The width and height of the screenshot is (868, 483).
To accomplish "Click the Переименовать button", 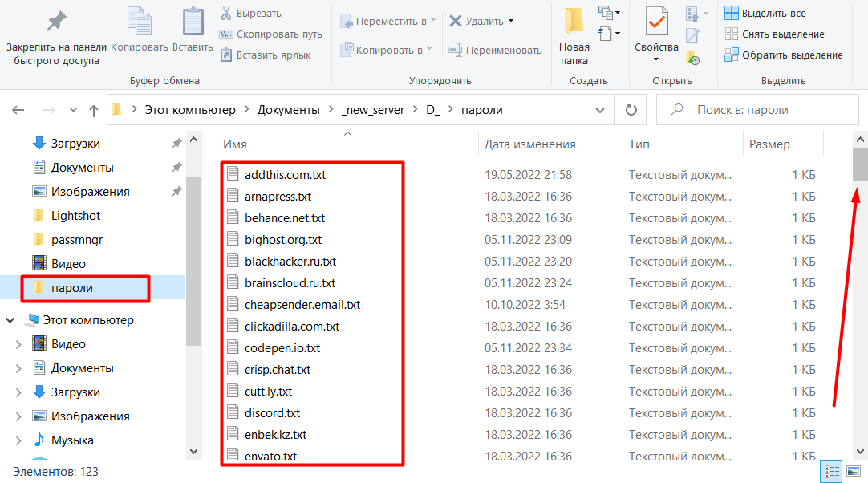I will [x=495, y=50].
